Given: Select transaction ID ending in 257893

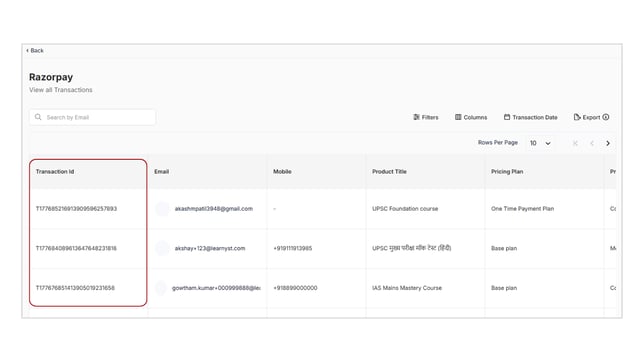Looking at the screenshot, I should (x=76, y=209).
